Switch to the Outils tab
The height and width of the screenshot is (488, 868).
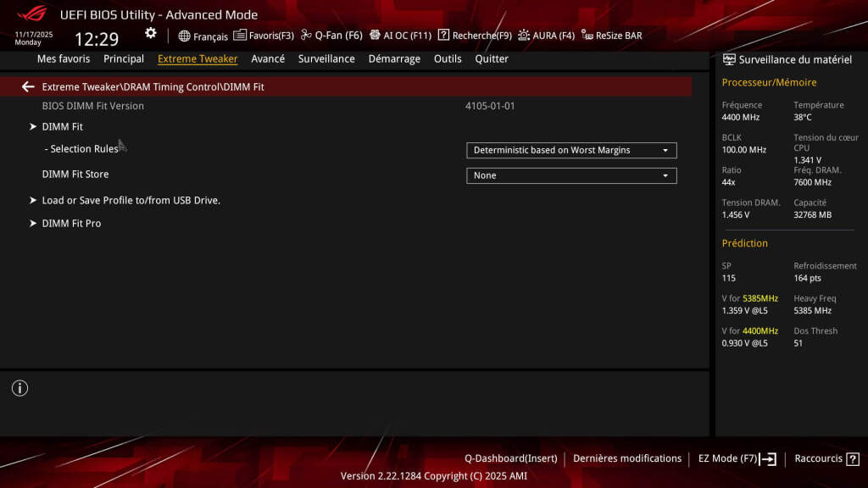point(448,58)
